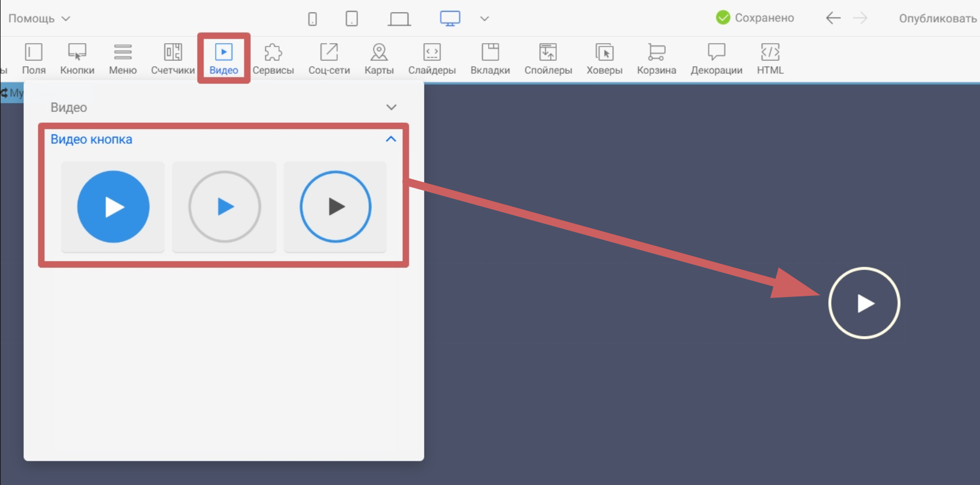Image resolution: width=980 pixels, height=485 pixels.
Task: Open the Соц-сети elements panel
Action: click(329, 59)
